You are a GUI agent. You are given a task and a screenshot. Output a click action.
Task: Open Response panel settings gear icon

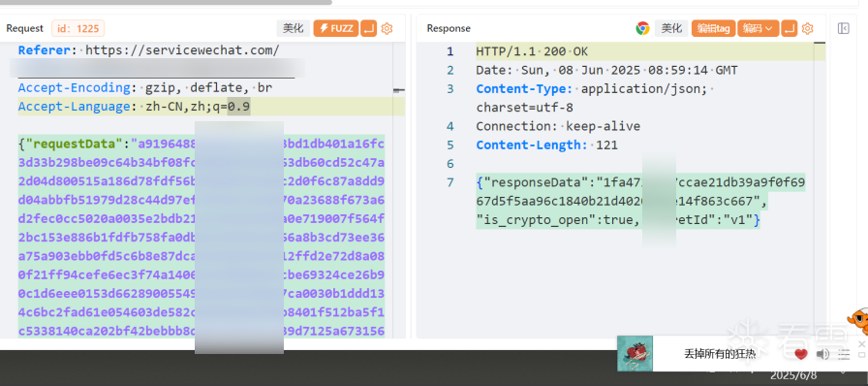(808, 28)
